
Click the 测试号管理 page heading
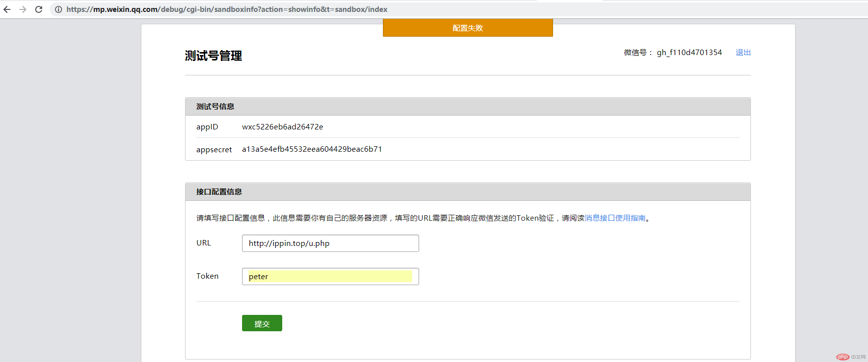213,56
